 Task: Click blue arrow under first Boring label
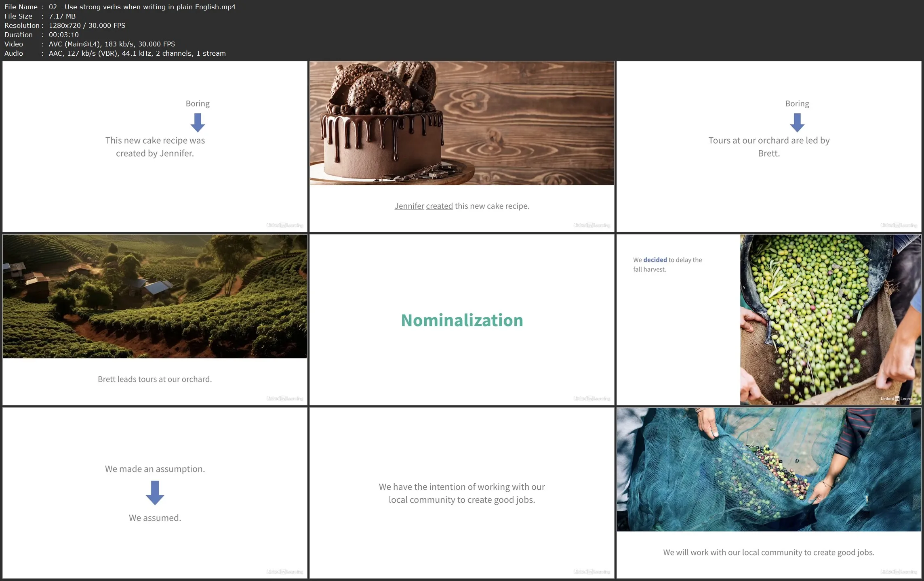point(198,122)
